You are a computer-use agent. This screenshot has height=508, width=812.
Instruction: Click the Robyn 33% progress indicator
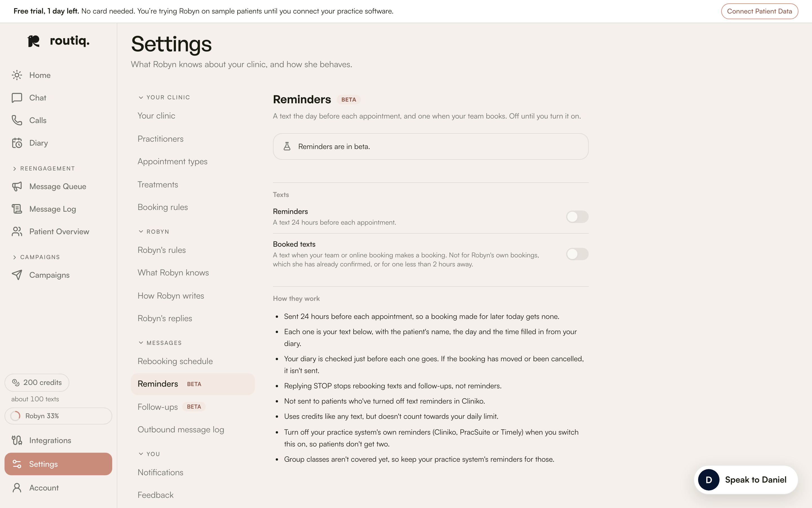(x=58, y=416)
